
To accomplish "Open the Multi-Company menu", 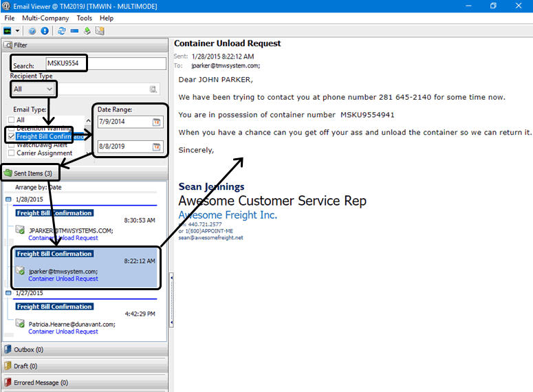I will (45, 18).
